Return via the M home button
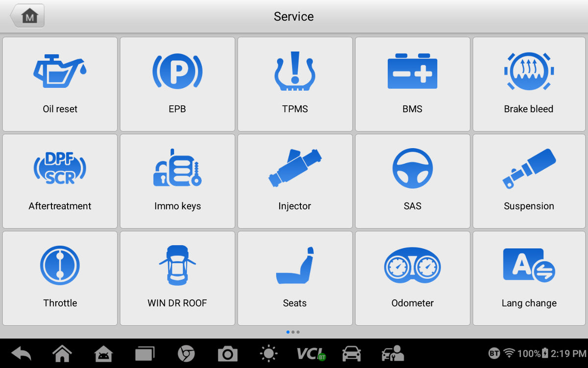The height and width of the screenshot is (368, 588). pyautogui.click(x=27, y=16)
